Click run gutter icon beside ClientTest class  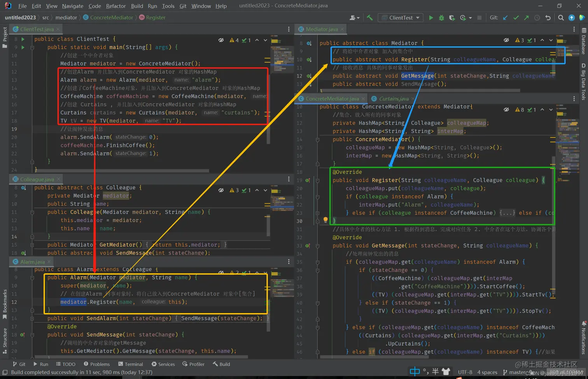tap(23, 39)
